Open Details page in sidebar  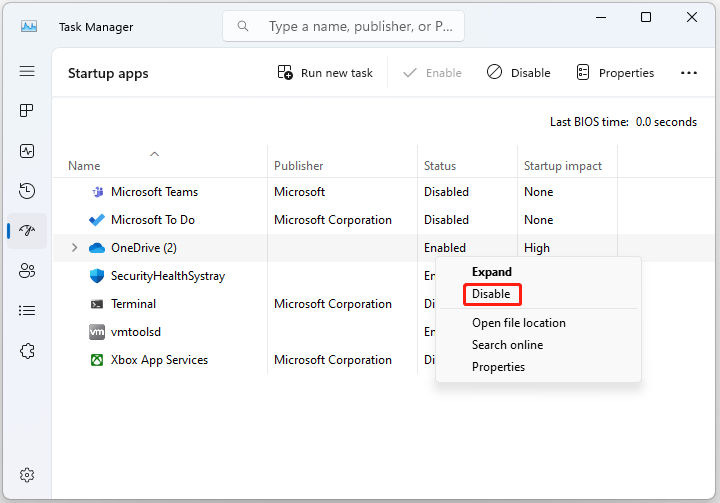pos(27,311)
